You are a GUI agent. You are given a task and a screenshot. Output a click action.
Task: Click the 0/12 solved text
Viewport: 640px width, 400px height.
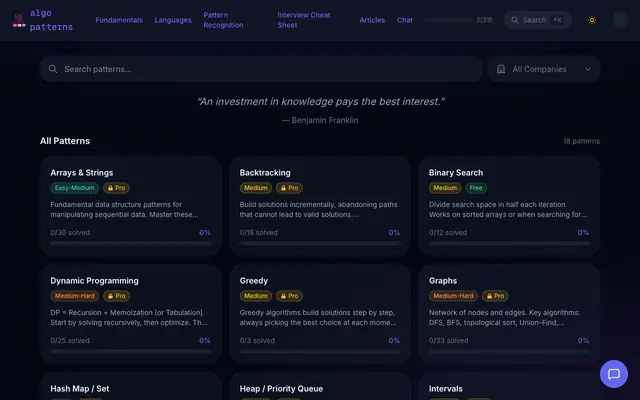coord(448,233)
